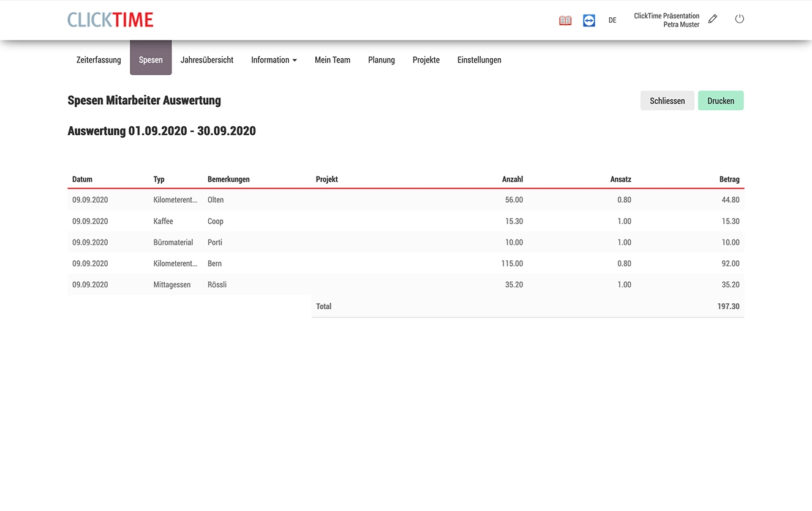This screenshot has width=812, height=511.
Task: Click the Datum column header
Action: (x=82, y=180)
